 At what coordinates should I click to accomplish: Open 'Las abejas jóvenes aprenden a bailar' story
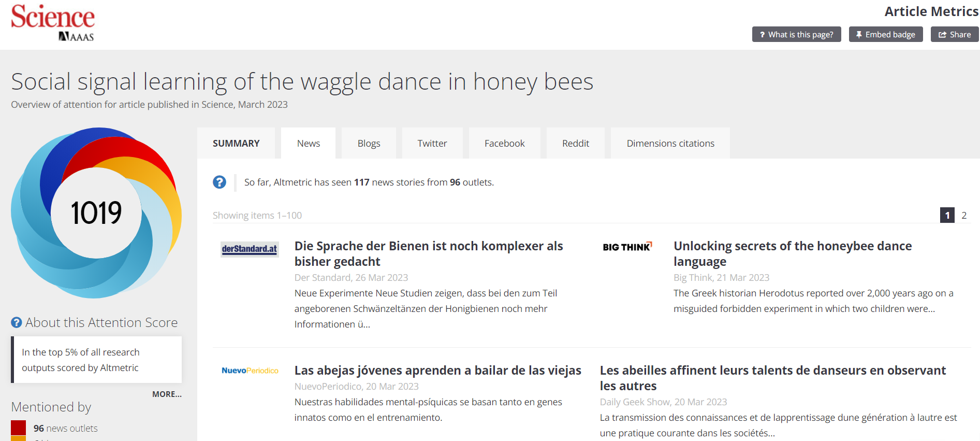coord(437,371)
